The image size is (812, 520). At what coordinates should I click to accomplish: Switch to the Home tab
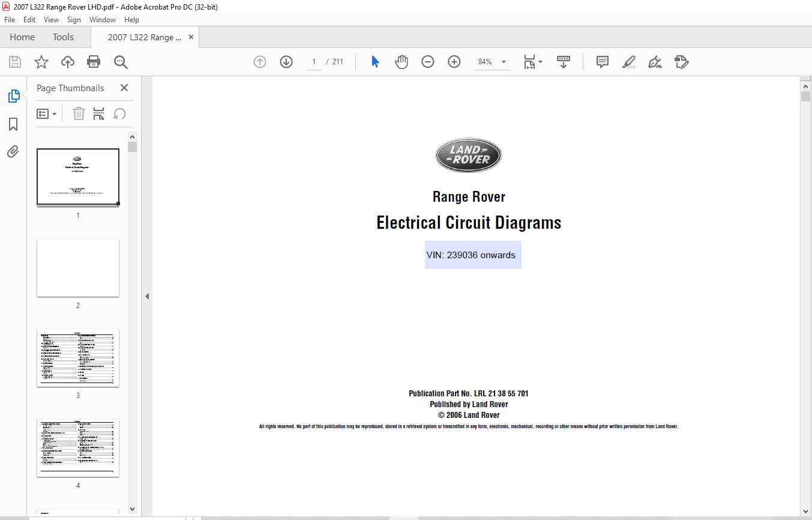point(22,37)
